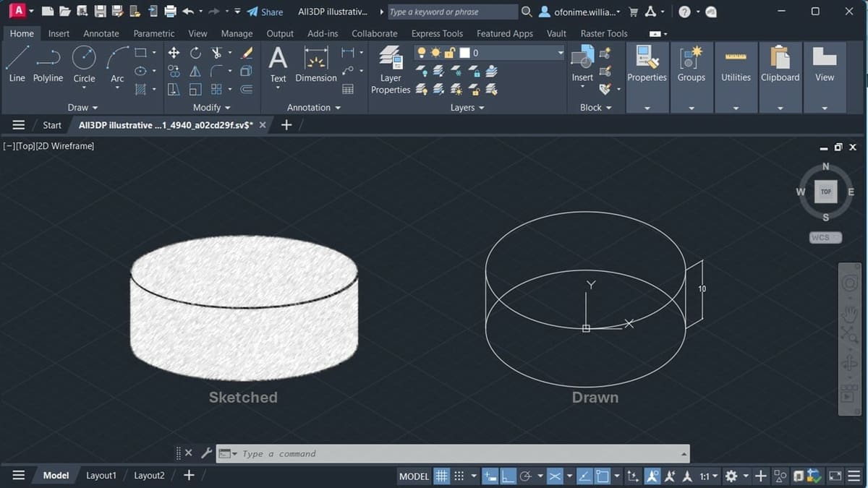The width and height of the screenshot is (868, 488).
Task: Click the ViewCube TOP face
Action: 825,192
